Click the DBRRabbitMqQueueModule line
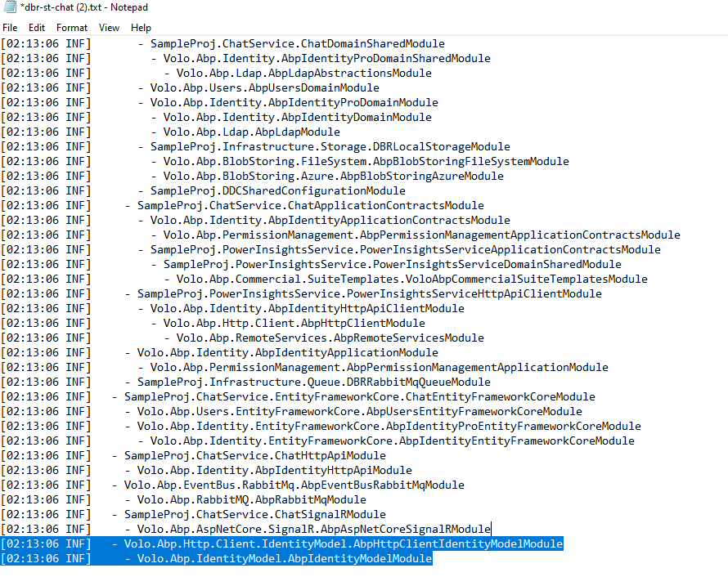The height and width of the screenshot is (577, 728). tap(245, 382)
